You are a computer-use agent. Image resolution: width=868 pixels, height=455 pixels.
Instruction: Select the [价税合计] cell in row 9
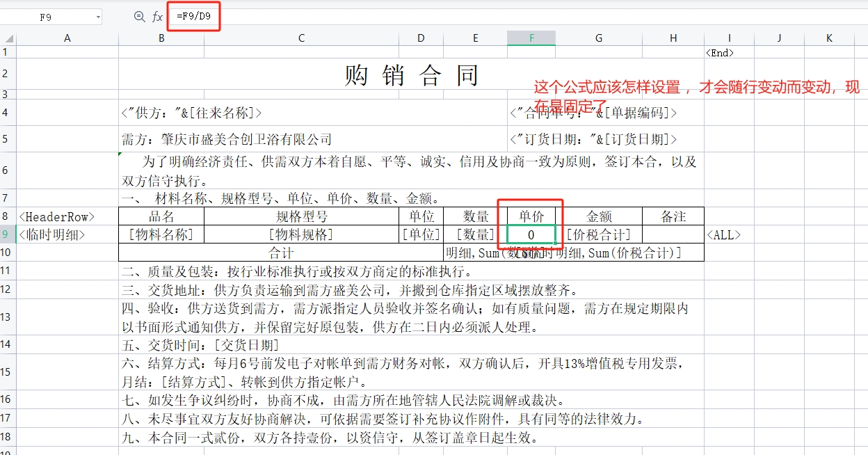coord(598,234)
